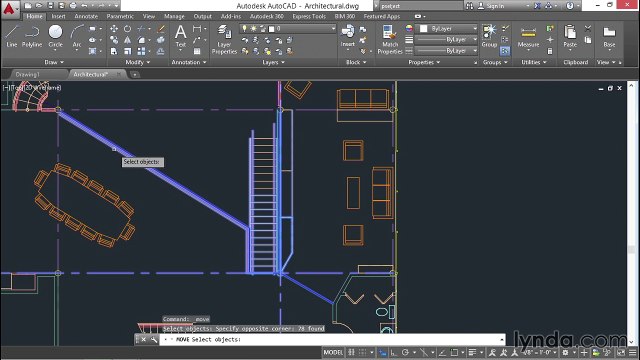Click the Copy tool in Modify panel
Viewport: 640px width, 360px height.
(x=114, y=40)
